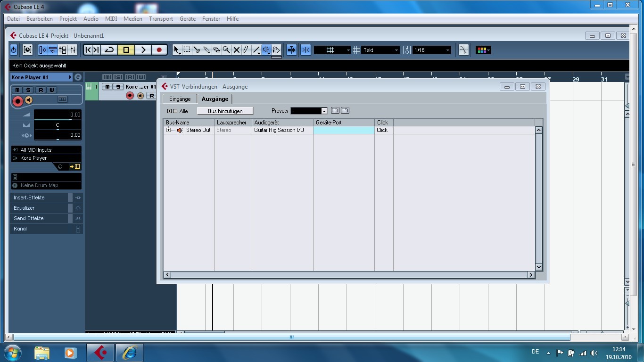Collapse all buses with minus icon

(x=175, y=111)
